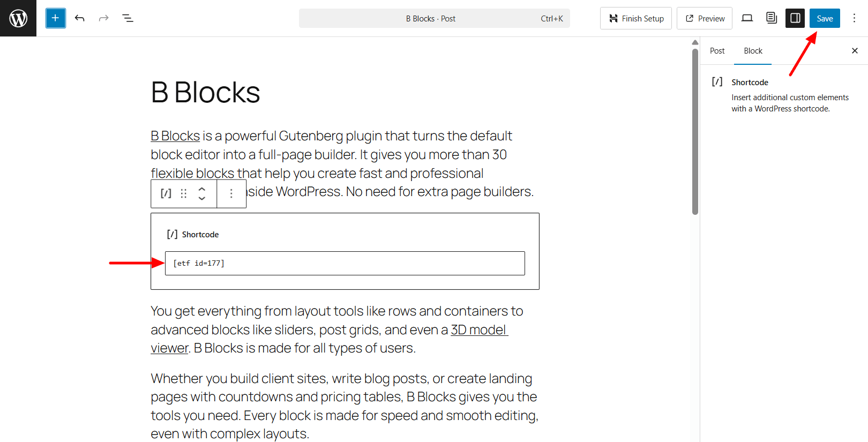Viewport: 868px width, 442px height.
Task: Open the block inserter
Action: 55,18
